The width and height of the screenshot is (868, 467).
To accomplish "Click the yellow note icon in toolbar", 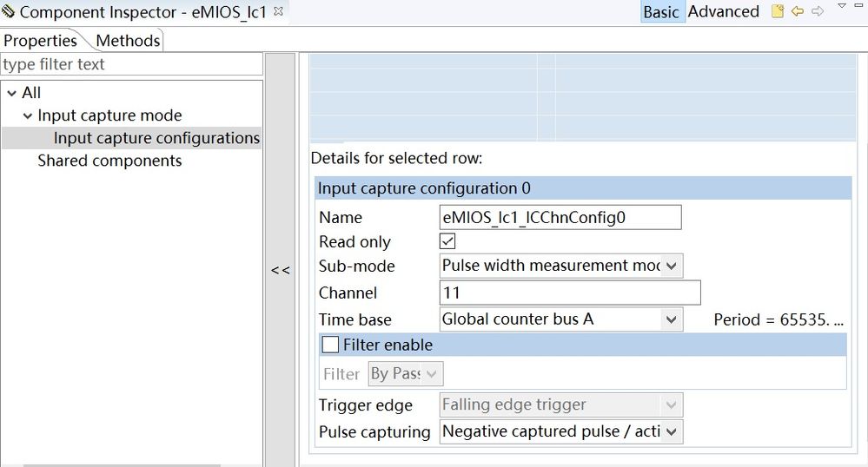I will click(x=778, y=11).
